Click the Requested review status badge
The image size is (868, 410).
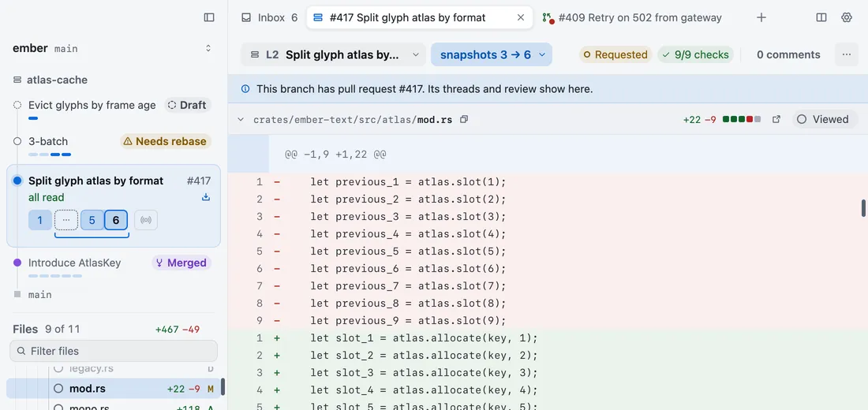pyautogui.click(x=615, y=54)
